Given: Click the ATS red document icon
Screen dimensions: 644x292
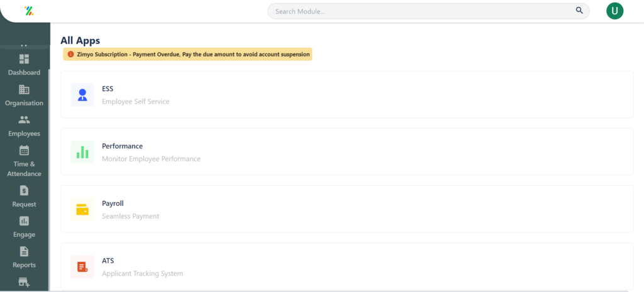Looking at the screenshot, I should [x=82, y=267].
